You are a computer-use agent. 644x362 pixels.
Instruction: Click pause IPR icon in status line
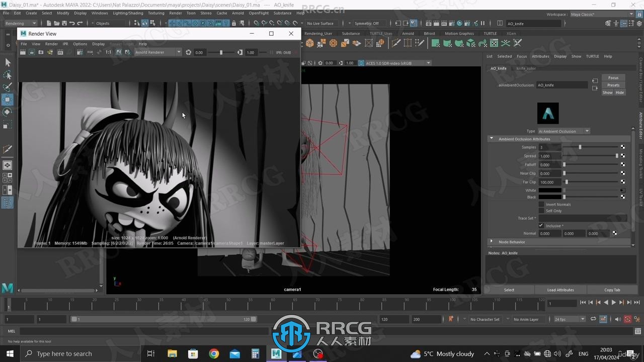point(482,23)
